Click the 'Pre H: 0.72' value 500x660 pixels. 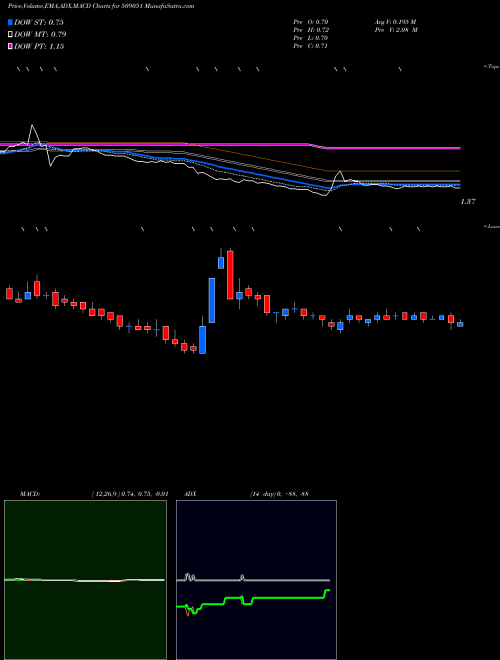click(x=311, y=30)
